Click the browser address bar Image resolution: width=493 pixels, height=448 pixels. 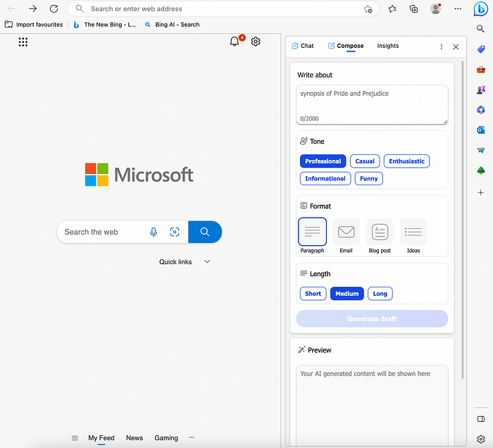[x=223, y=8]
